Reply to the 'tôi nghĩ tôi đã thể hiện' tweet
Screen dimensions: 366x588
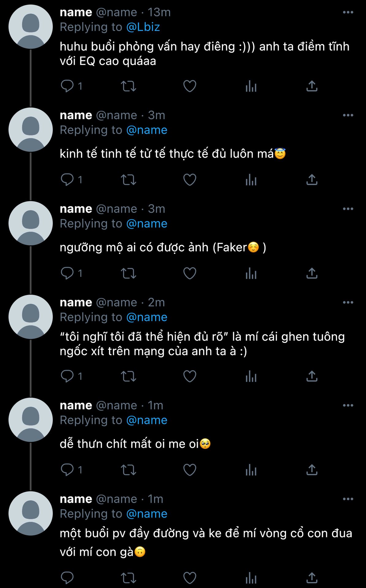[67, 376]
